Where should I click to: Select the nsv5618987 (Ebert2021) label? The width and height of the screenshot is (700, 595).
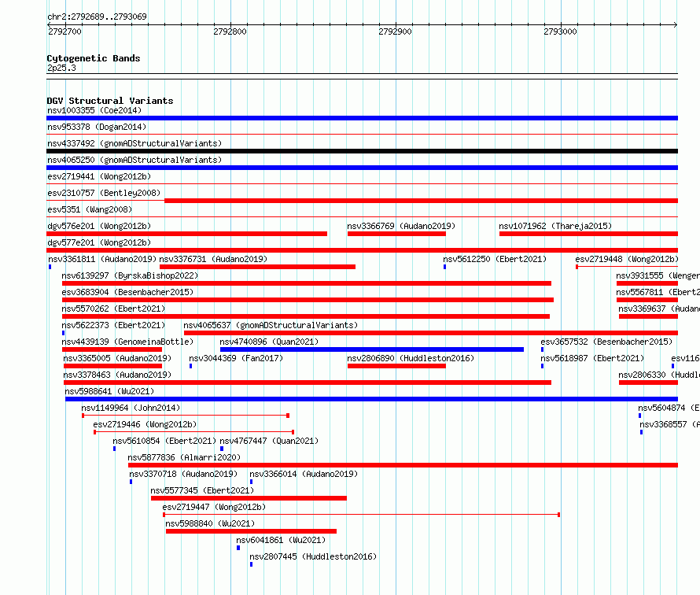(592, 358)
